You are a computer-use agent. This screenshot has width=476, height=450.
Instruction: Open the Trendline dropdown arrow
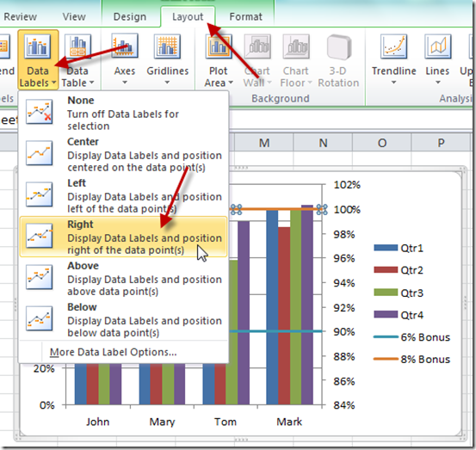click(393, 83)
